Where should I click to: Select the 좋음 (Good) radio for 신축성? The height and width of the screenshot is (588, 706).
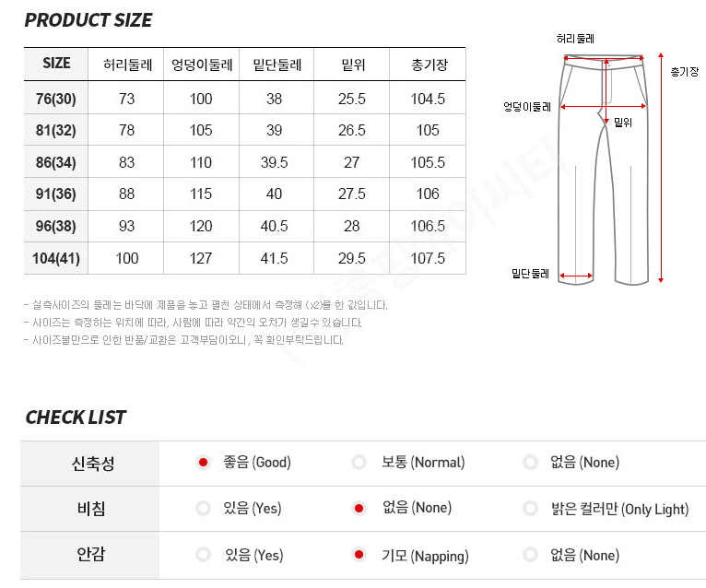203,463
